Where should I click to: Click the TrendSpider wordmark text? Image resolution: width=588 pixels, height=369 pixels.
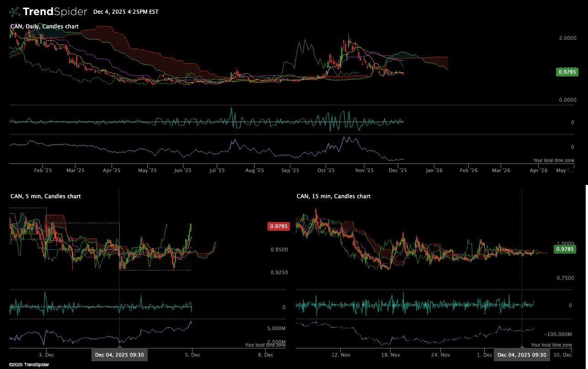(x=55, y=11)
